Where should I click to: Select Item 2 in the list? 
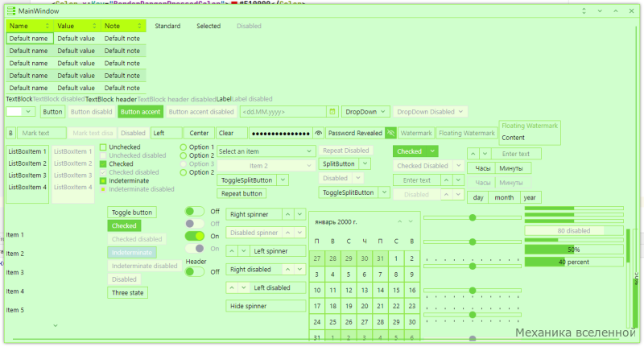click(x=14, y=254)
